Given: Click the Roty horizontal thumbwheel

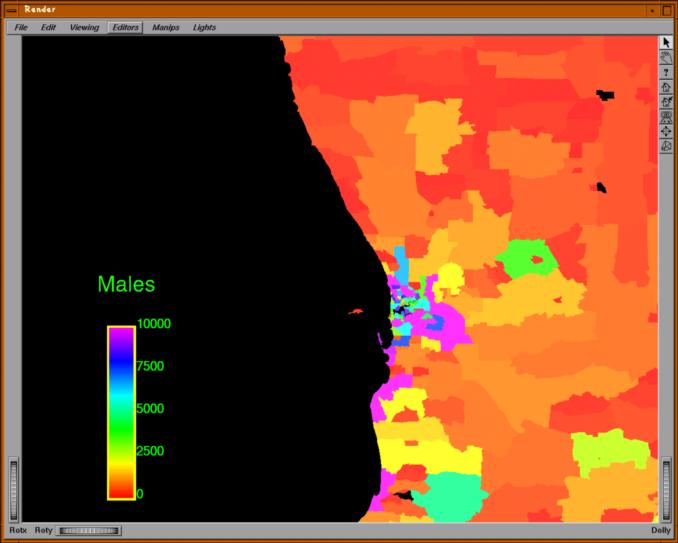Looking at the screenshot, I should point(89,530).
